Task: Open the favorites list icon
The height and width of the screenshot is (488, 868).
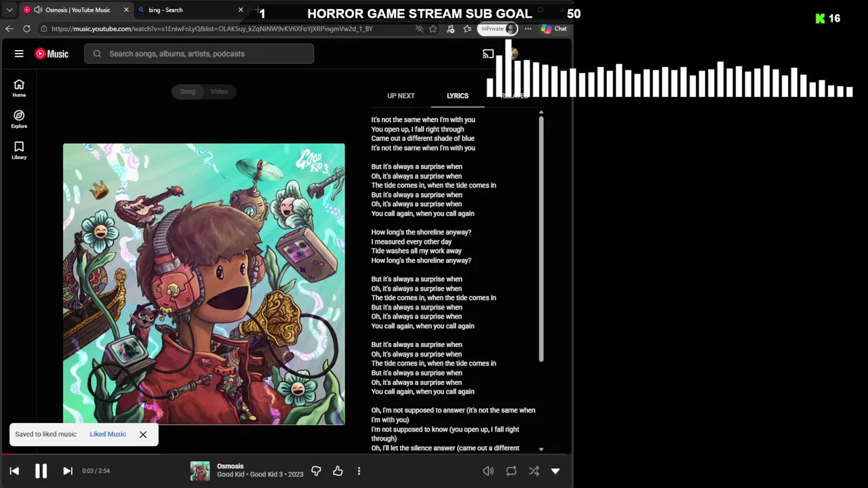Action: [467, 28]
